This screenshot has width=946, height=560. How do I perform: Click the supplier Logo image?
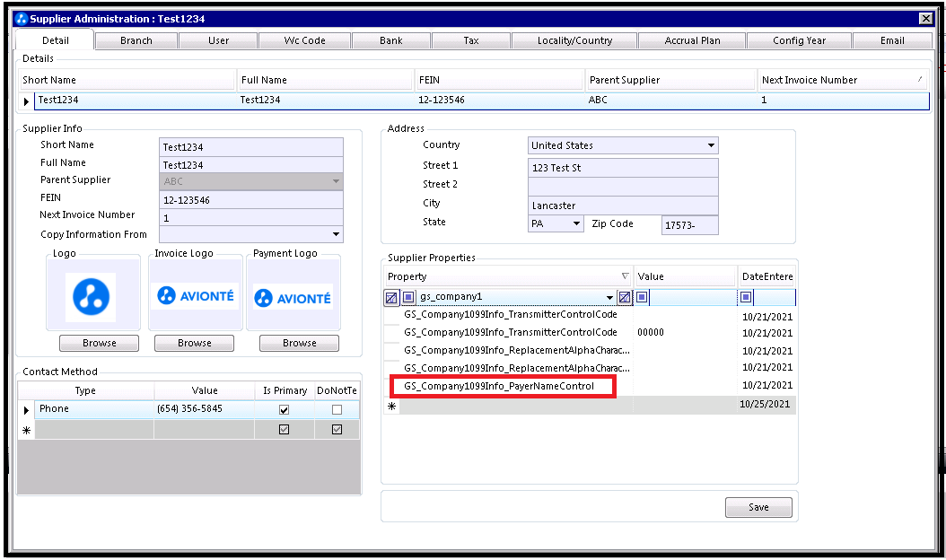(92, 297)
